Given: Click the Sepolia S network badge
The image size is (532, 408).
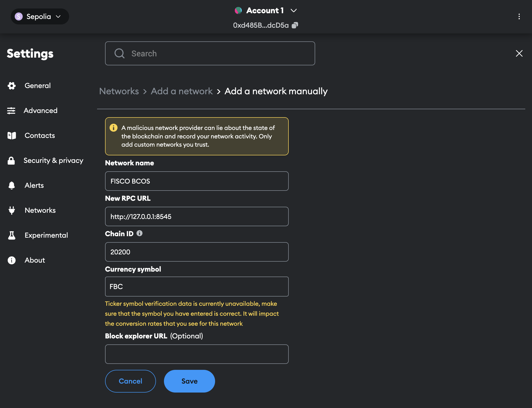Looking at the screenshot, I should tap(19, 16).
